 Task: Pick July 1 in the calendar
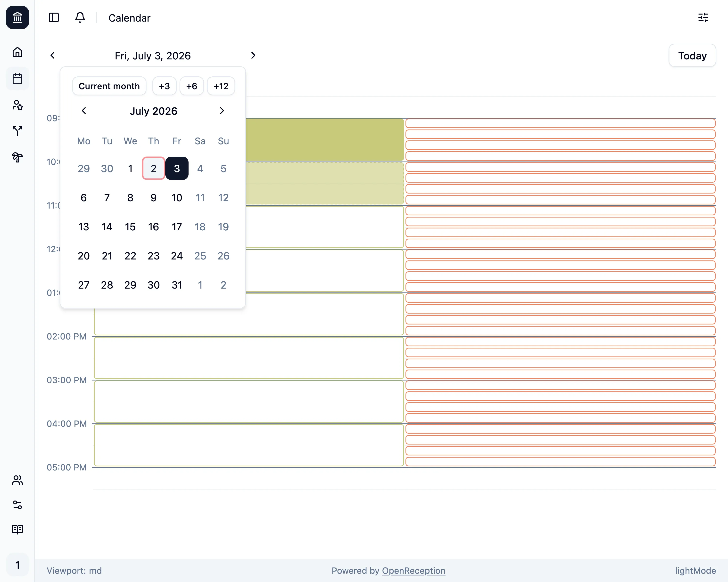[130, 168]
